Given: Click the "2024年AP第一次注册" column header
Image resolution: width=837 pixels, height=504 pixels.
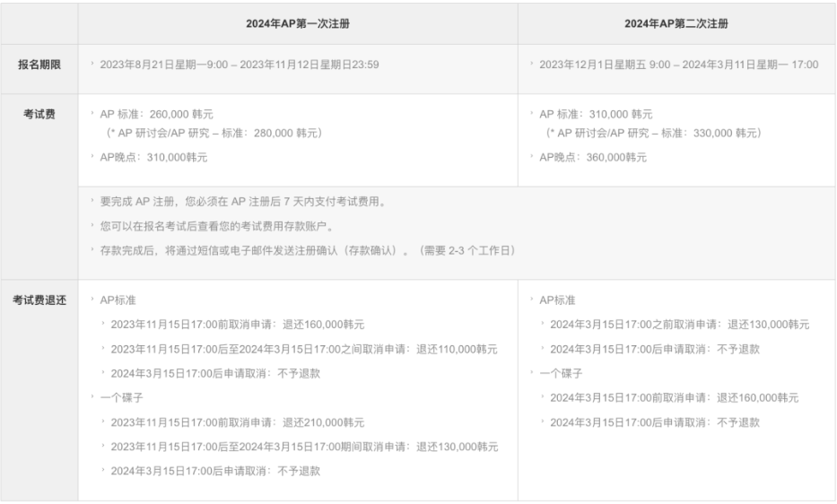Looking at the screenshot, I should (298, 23).
